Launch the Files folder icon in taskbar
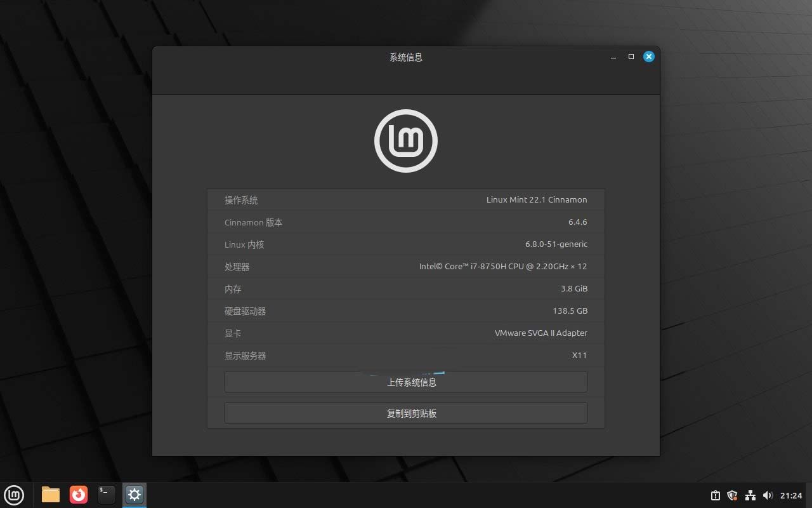The height and width of the screenshot is (508, 812). point(51,495)
